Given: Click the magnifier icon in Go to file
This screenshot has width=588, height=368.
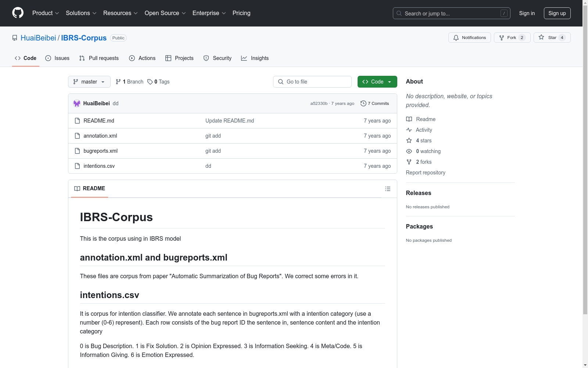Looking at the screenshot, I should click(281, 82).
